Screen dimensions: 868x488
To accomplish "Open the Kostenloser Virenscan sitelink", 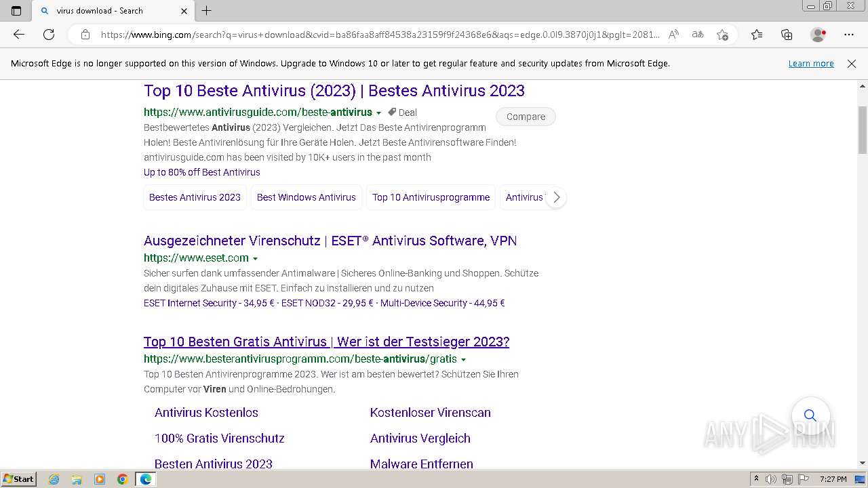I will pyautogui.click(x=431, y=413).
